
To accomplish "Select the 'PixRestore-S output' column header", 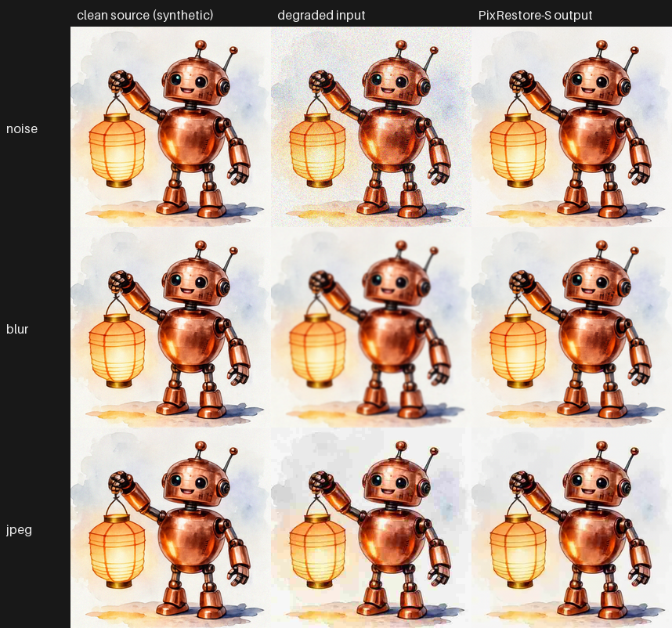I will coord(535,16).
